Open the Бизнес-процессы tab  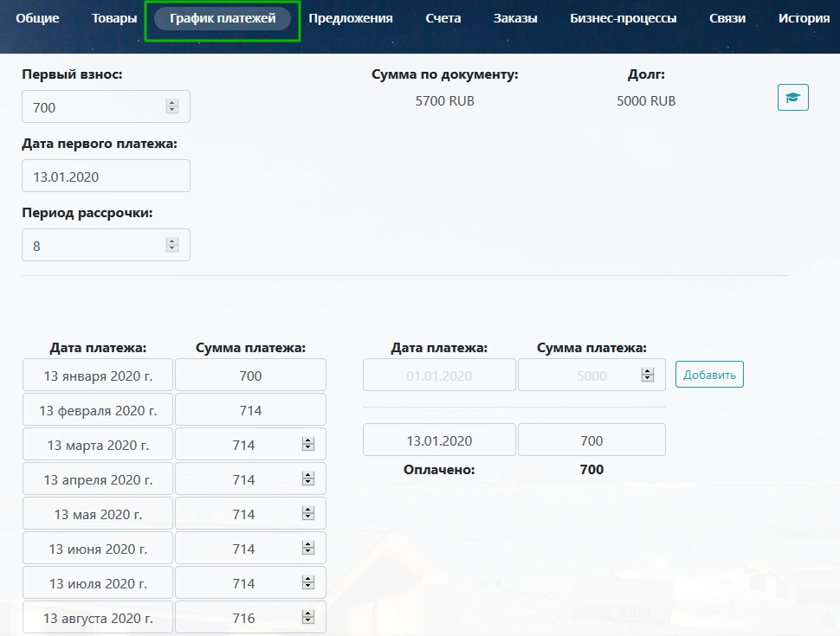(623, 18)
